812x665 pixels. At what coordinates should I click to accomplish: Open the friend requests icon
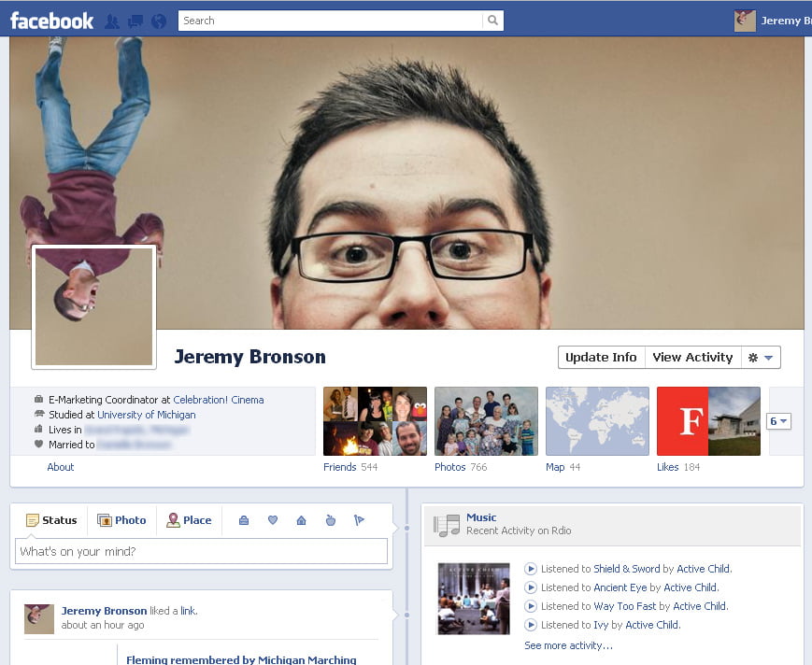pos(112,21)
